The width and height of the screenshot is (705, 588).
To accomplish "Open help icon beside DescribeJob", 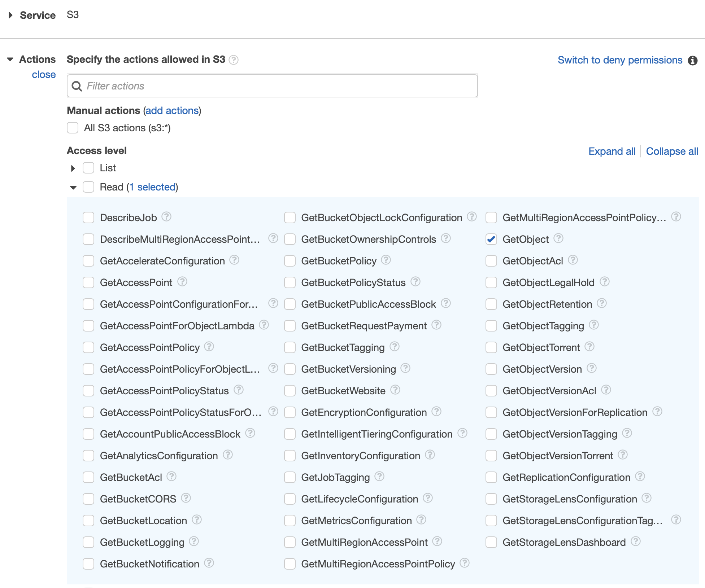I will pos(166,217).
